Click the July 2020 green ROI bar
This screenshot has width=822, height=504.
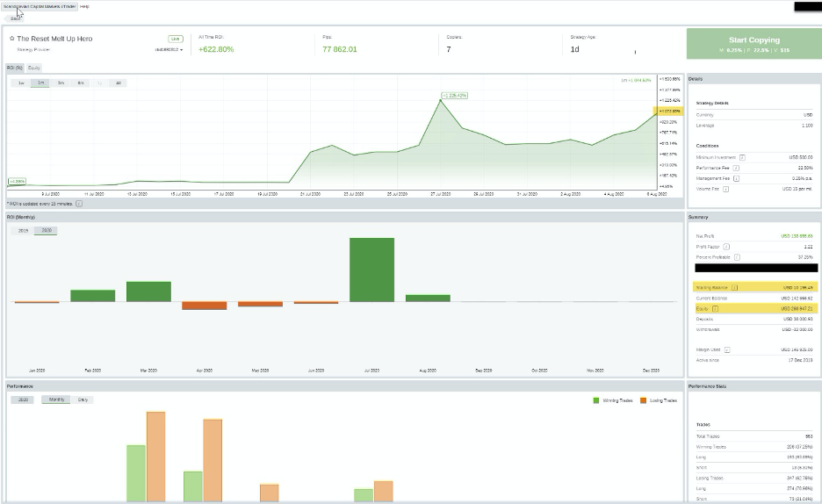coord(371,270)
